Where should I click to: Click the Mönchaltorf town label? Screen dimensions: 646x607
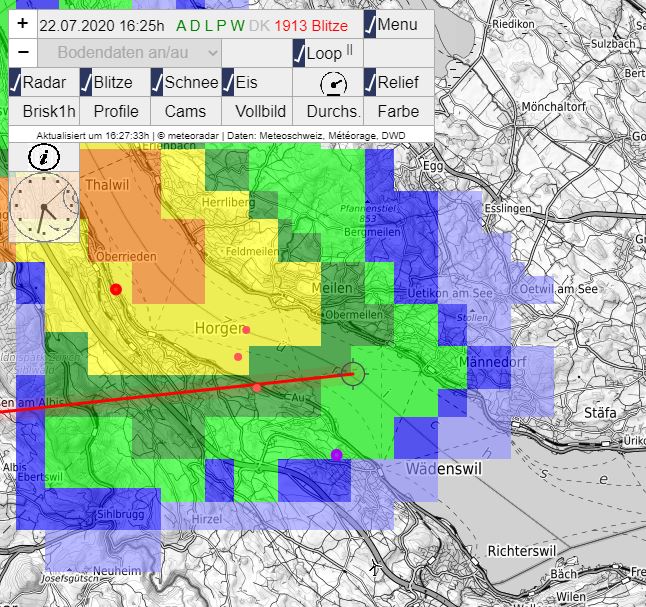(x=554, y=107)
